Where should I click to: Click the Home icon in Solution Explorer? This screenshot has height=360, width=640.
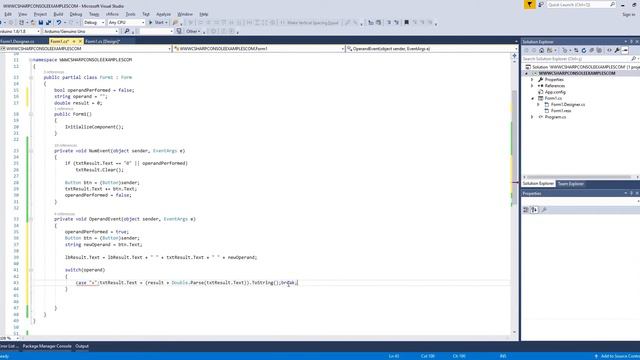(542, 51)
